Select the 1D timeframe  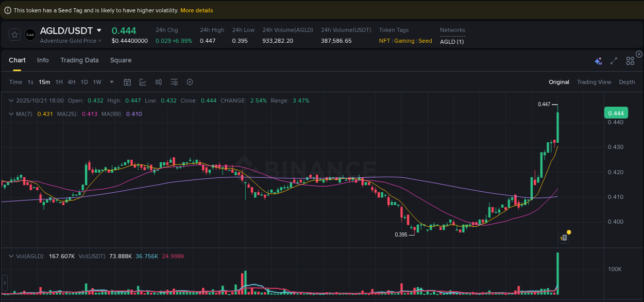(84, 82)
